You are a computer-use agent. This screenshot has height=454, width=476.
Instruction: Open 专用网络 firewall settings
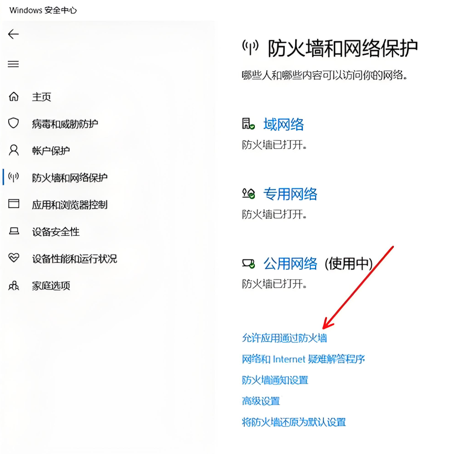point(290,194)
